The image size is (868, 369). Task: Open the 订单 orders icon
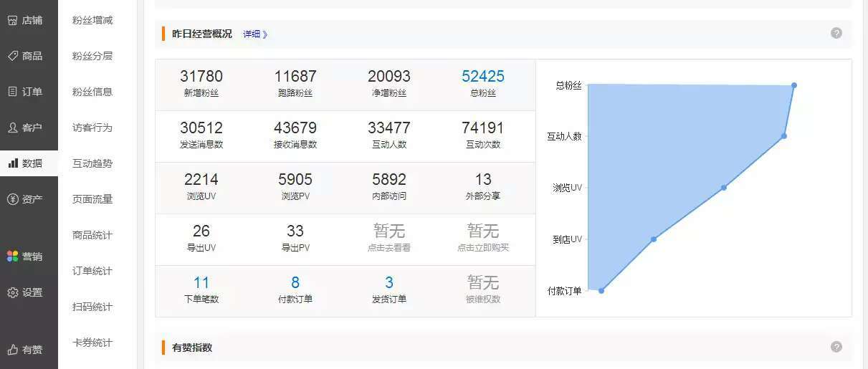(x=12, y=92)
